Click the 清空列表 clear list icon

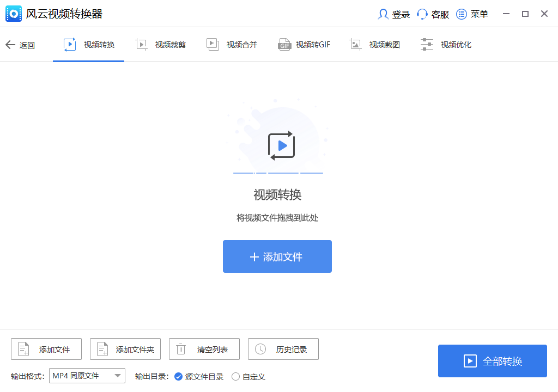[204, 349]
